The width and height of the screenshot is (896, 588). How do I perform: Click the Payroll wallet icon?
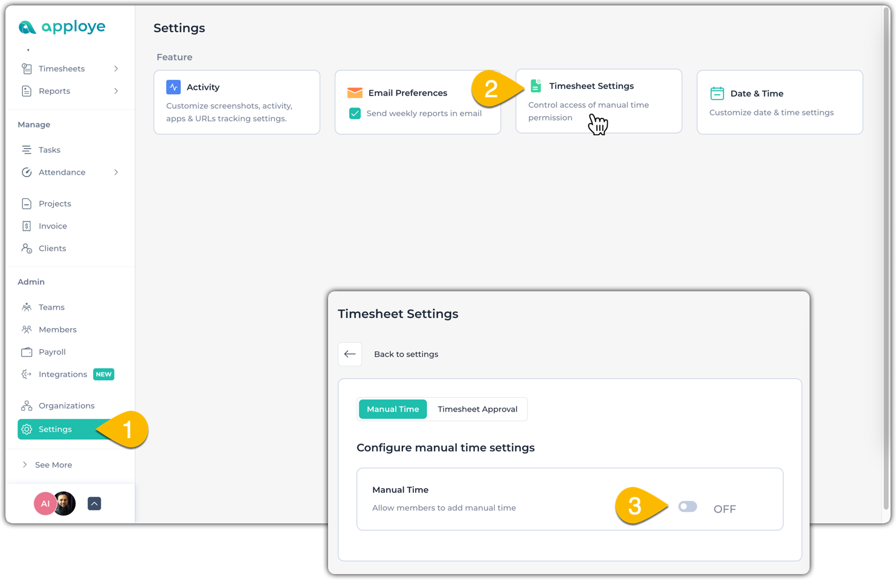(x=27, y=352)
